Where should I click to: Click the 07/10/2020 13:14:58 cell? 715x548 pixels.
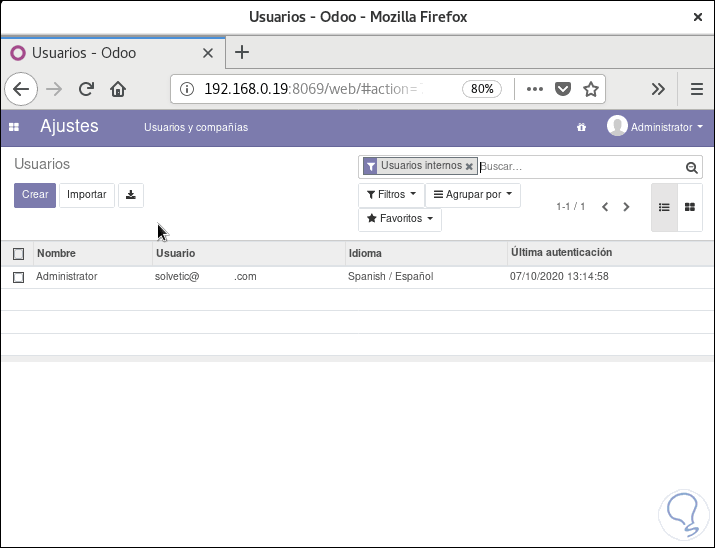pos(559,277)
